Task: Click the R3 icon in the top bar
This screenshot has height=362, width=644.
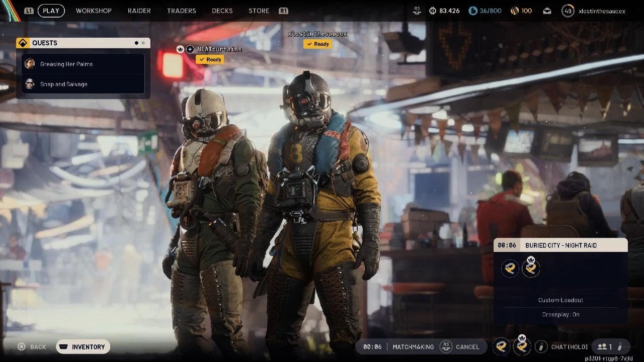Action: (417, 11)
